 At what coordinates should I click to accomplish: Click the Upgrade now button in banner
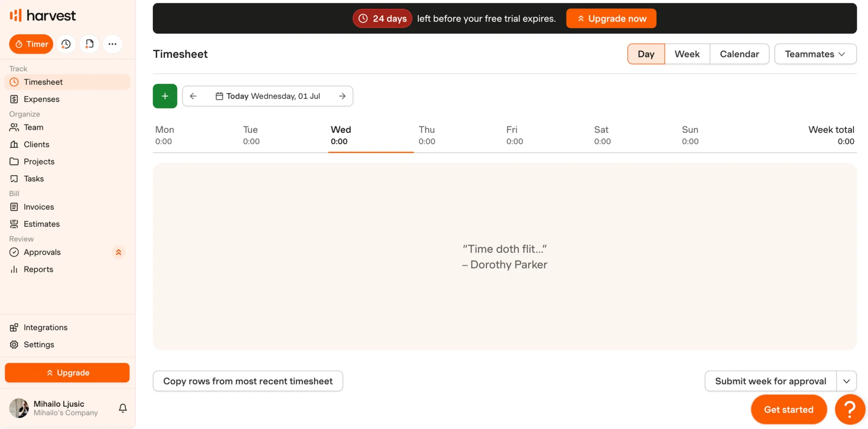pos(611,18)
